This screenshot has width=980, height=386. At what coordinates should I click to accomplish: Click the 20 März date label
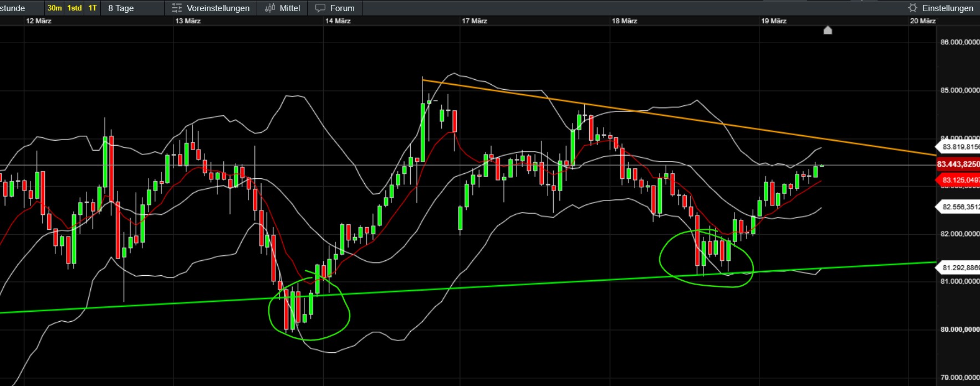(923, 21)
